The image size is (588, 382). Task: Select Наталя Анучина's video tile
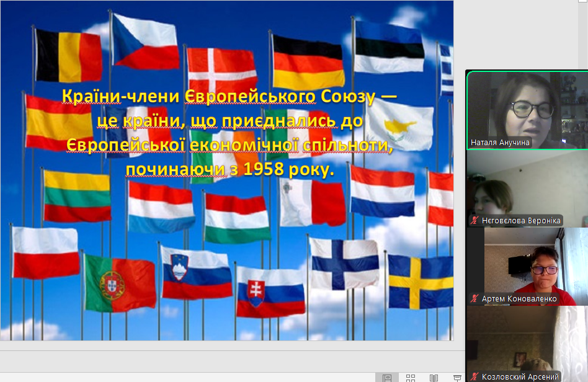[527, 105]
